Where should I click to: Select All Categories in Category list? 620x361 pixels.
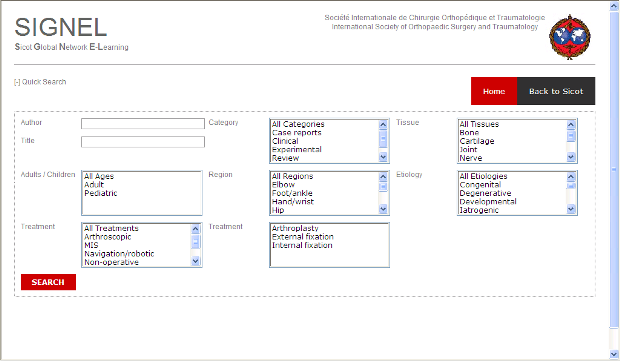298,124
